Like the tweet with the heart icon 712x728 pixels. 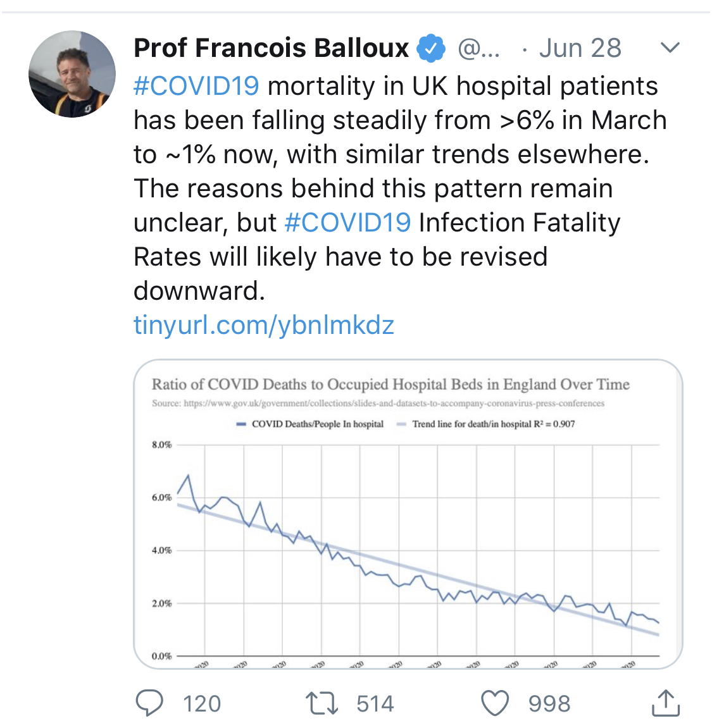pyautogui.click(x=495, y=703)
